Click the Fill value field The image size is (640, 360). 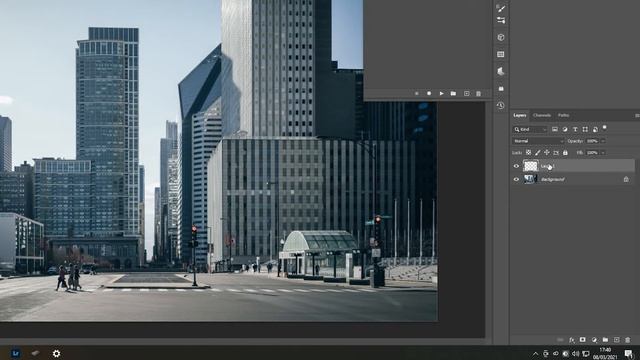pos(592,152)
